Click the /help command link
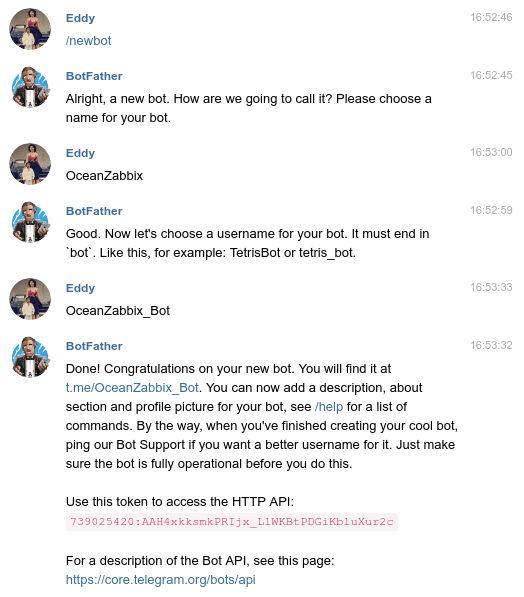Image resolution: width=524 pixels, height=597 pixels. click(329, 407)
